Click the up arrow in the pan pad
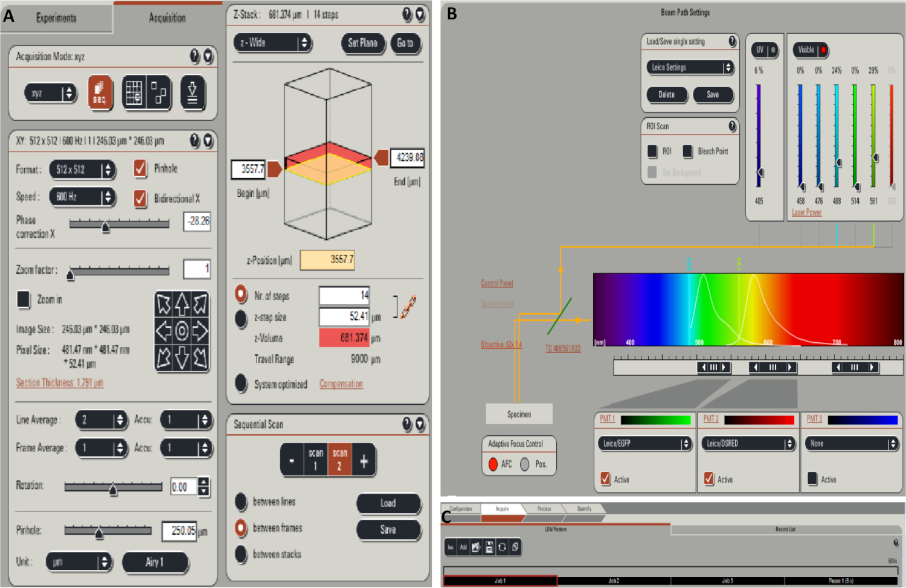This screenshot has height=588, width=906. click(x=182, y=304)
